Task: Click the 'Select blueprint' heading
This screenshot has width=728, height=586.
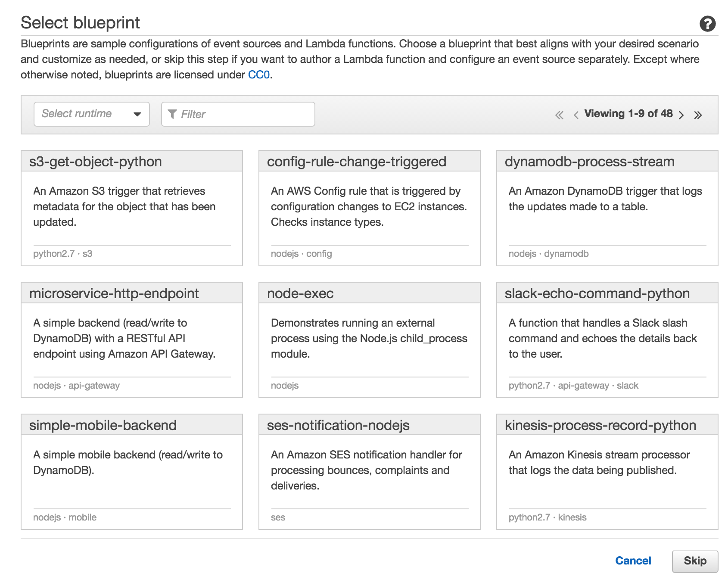Action: (x=81, y=23)
